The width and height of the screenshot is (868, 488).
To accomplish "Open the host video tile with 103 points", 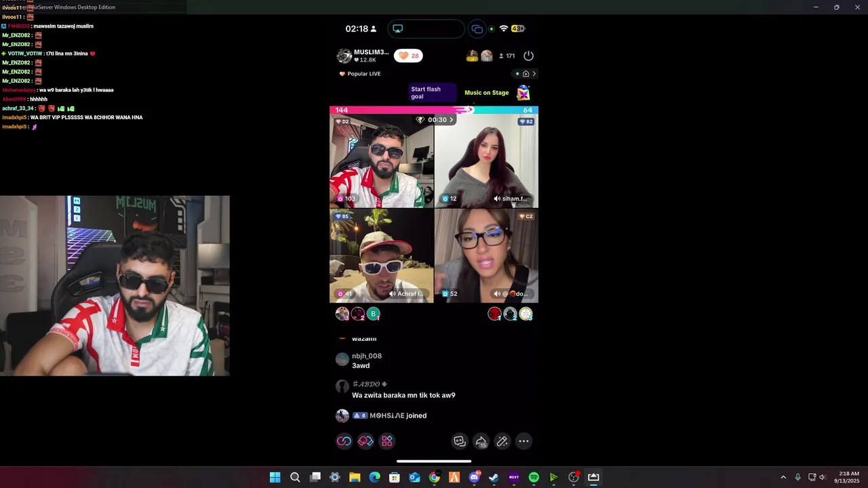I will tap(382, 161).
